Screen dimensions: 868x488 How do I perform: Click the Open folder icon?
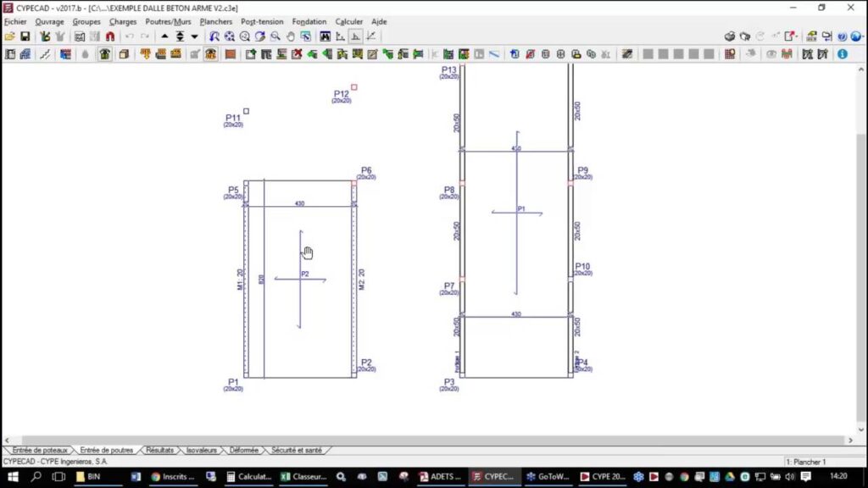point(9,36)
